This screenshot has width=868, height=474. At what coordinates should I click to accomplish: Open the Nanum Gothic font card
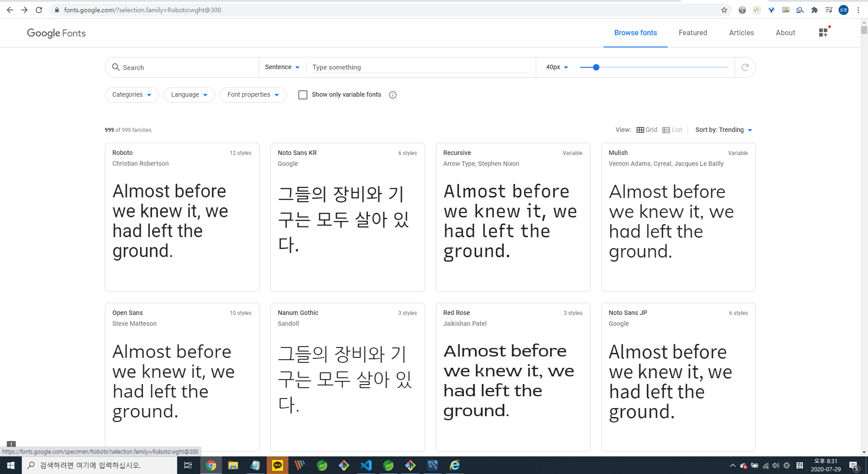tap(348, 377)
